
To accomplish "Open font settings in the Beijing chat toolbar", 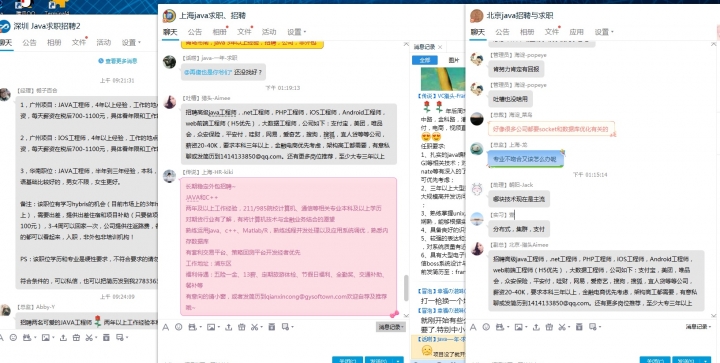I will (x=473, y=327).
